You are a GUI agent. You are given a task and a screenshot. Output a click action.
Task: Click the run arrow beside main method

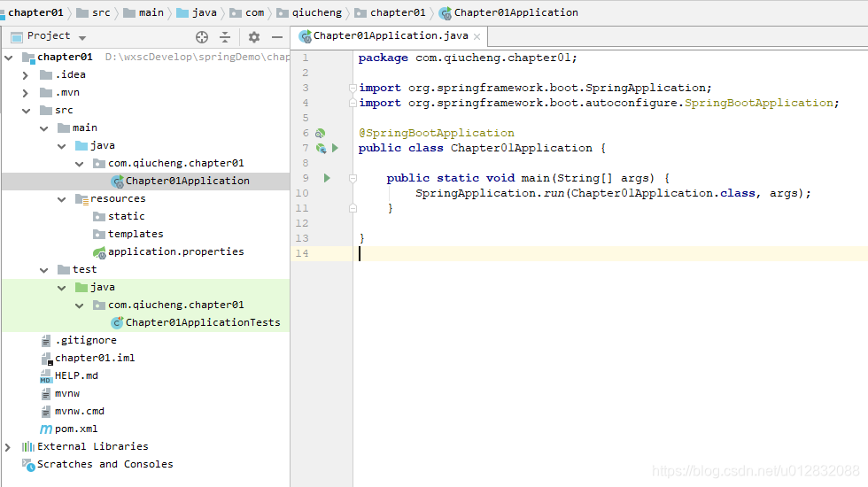[x=327, y=178]
